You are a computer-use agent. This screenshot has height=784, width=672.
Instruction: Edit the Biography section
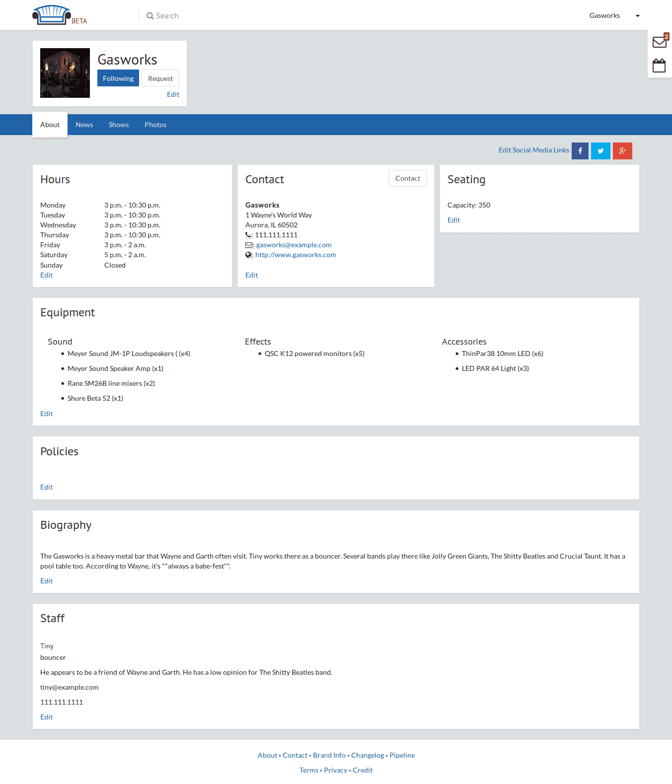coord(46,581)
